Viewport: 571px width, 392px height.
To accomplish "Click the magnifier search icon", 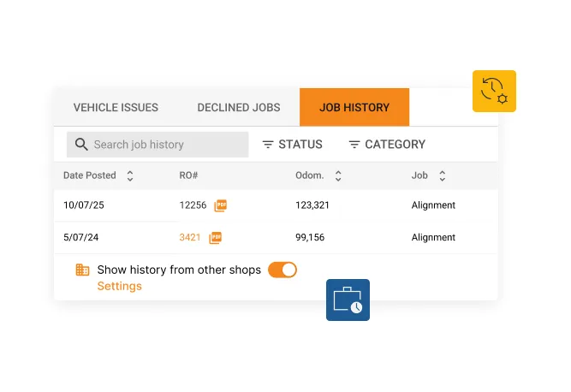I will tap(81, 145).
